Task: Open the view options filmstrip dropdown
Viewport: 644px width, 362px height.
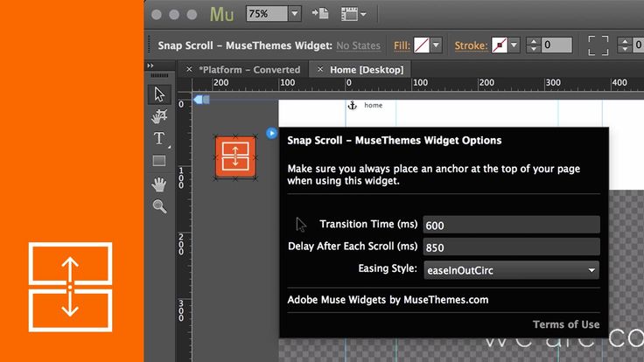Action: point(353,14)
